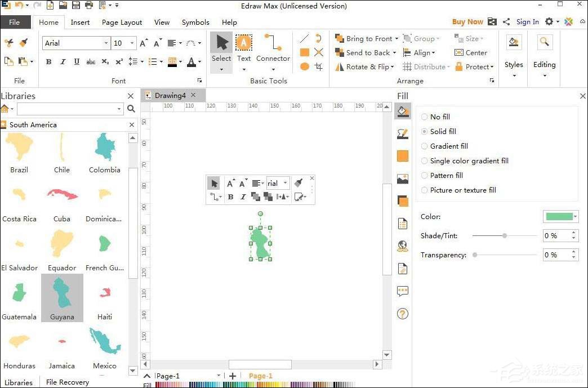Click the Transparency slider handle
This screenshot has height=388, width=588.
[475, 255]
